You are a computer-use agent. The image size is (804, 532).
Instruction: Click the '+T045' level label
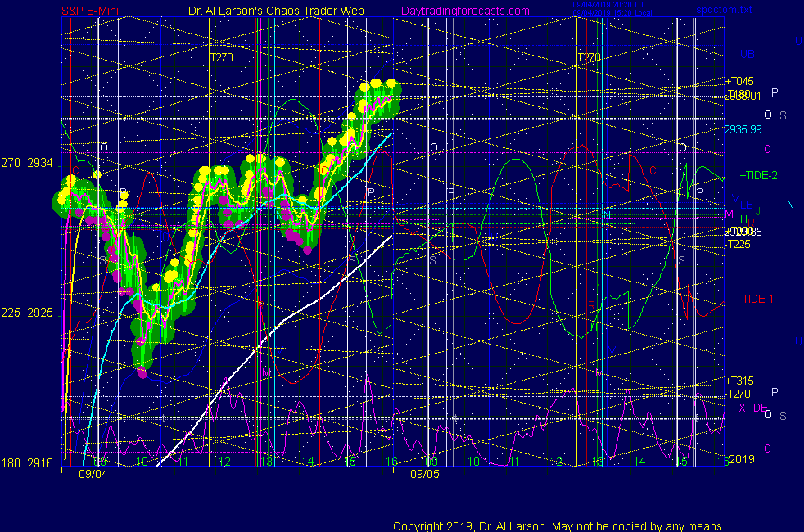click(739, 81)
